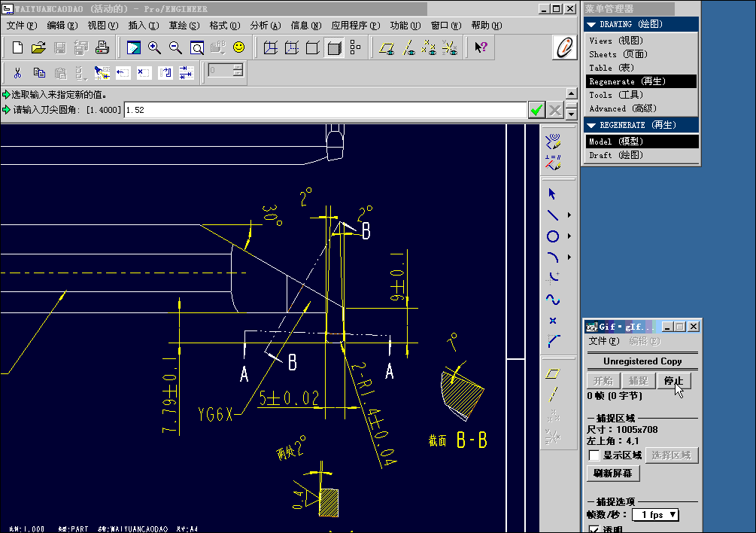Select the sketch Line tool
The width and height of the screenshot is (756, 533).
(x=553, y=215)
